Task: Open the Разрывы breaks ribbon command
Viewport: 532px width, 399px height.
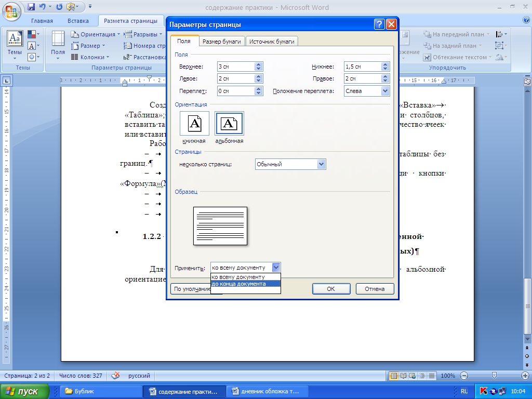Action: [x=142, y=34]
